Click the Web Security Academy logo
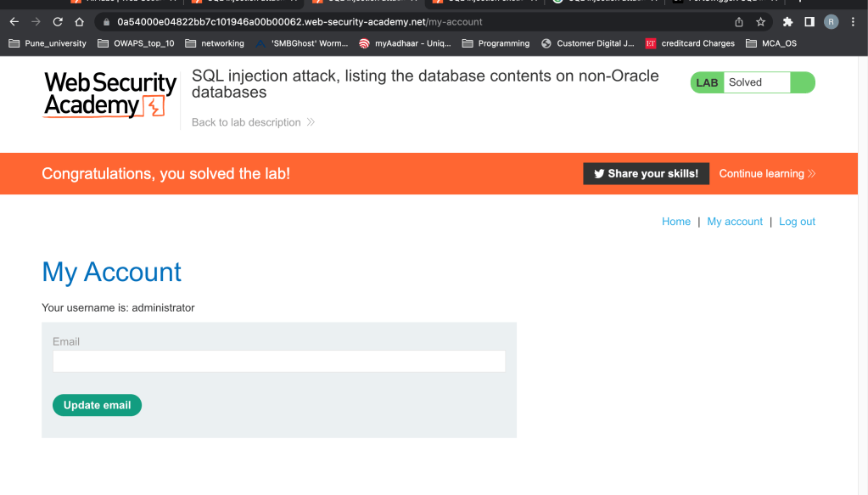This screenshot has height=495, width=868. point(110,94)
